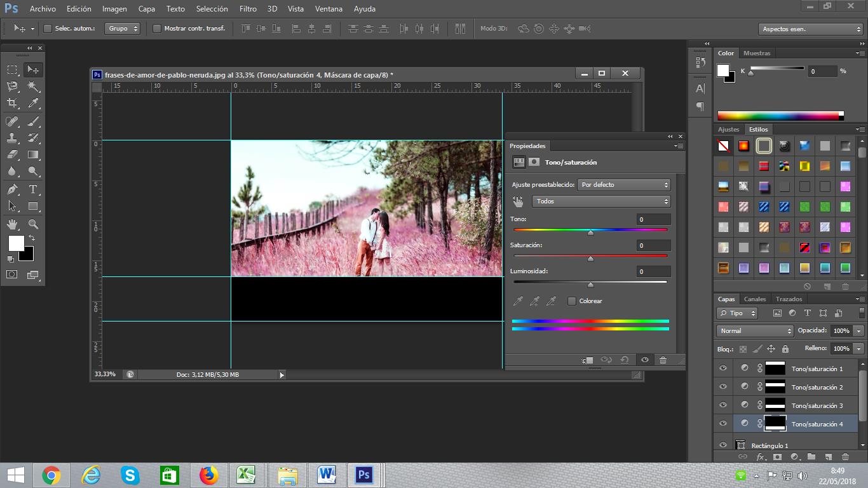
Task: Open the Relleno value arrow
Action: [859, 349]
